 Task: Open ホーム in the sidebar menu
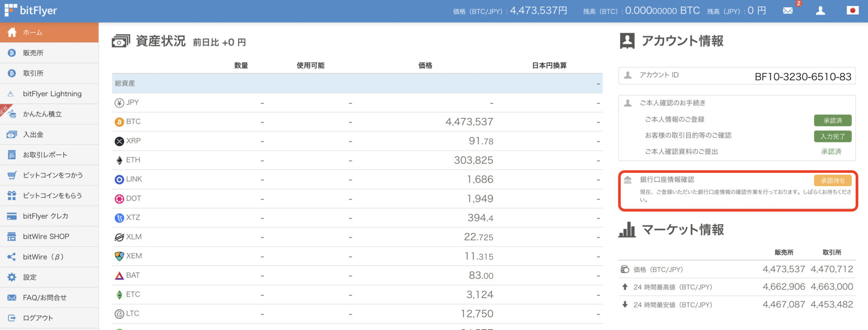(49, 33)
